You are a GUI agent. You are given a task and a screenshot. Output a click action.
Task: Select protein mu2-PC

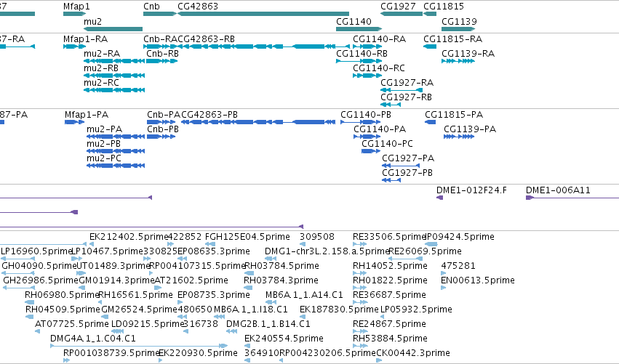(104, 158)
